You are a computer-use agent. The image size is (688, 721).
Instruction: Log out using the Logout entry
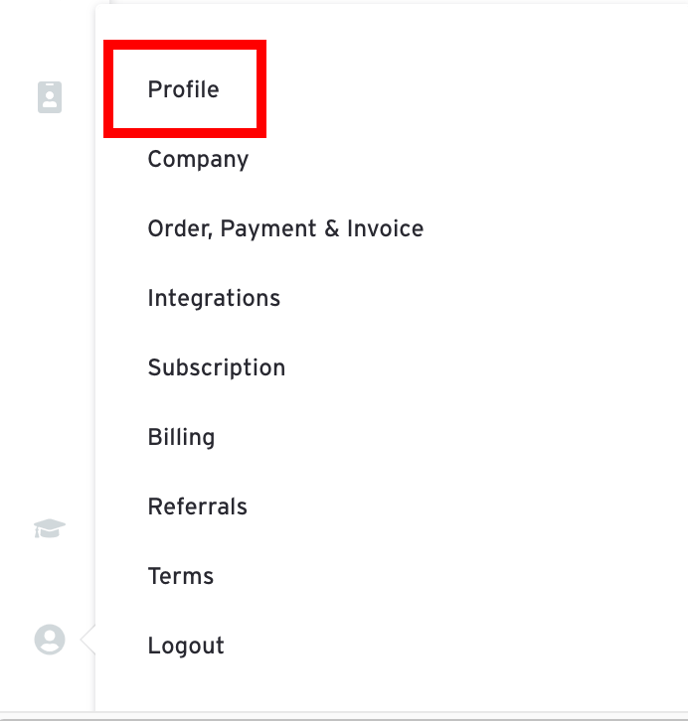[186, 646]
